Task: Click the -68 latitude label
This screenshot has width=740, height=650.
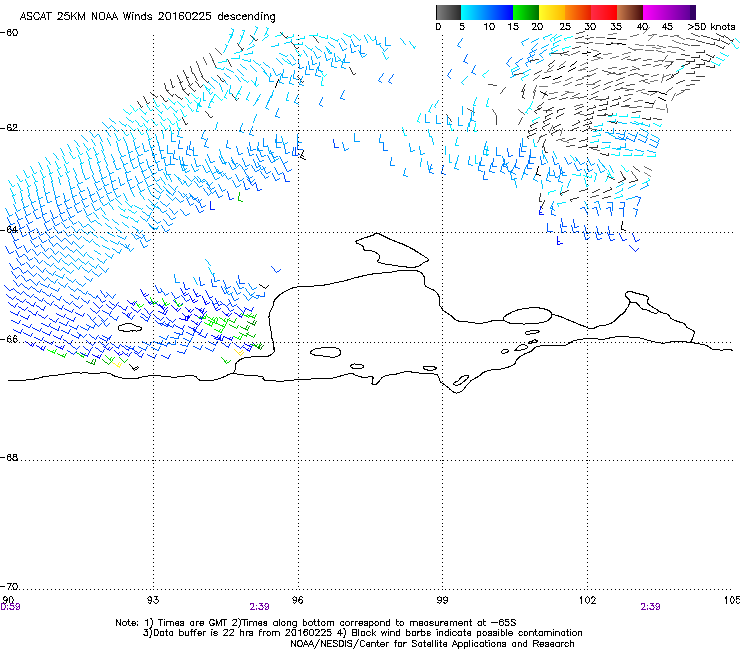Action: tap(9, 457)
